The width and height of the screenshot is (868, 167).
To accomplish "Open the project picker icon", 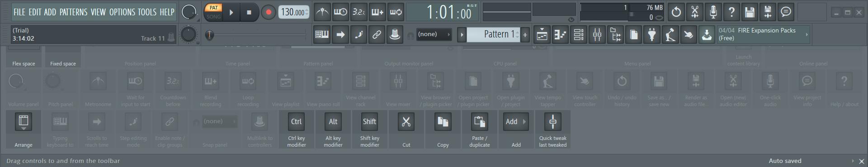I will [x=634, y=34].
